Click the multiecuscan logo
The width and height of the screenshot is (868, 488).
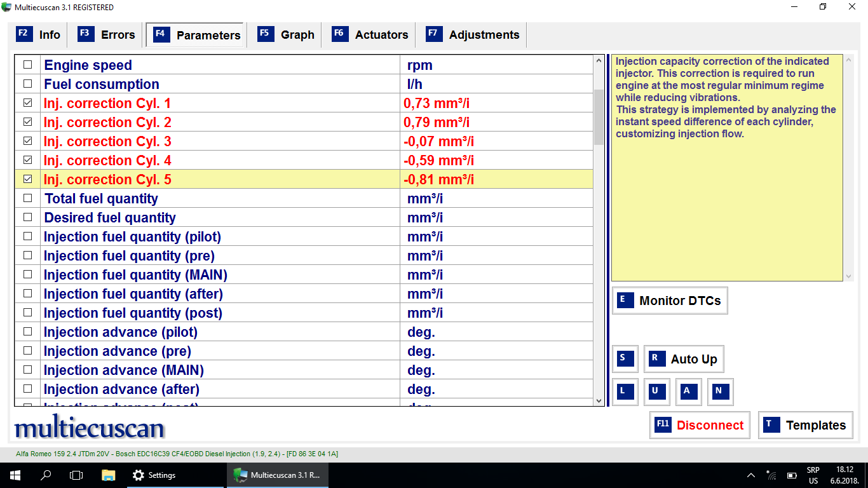point(89,427)
